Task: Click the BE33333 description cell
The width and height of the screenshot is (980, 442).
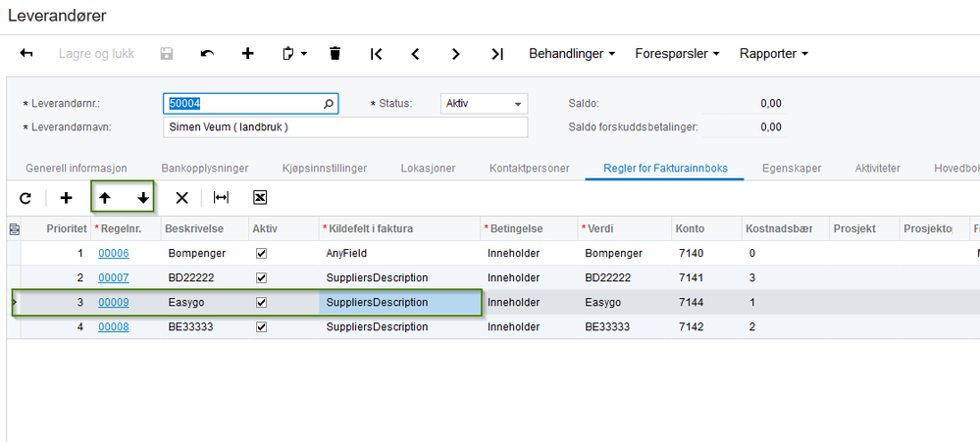Action: tap(204, 326)
